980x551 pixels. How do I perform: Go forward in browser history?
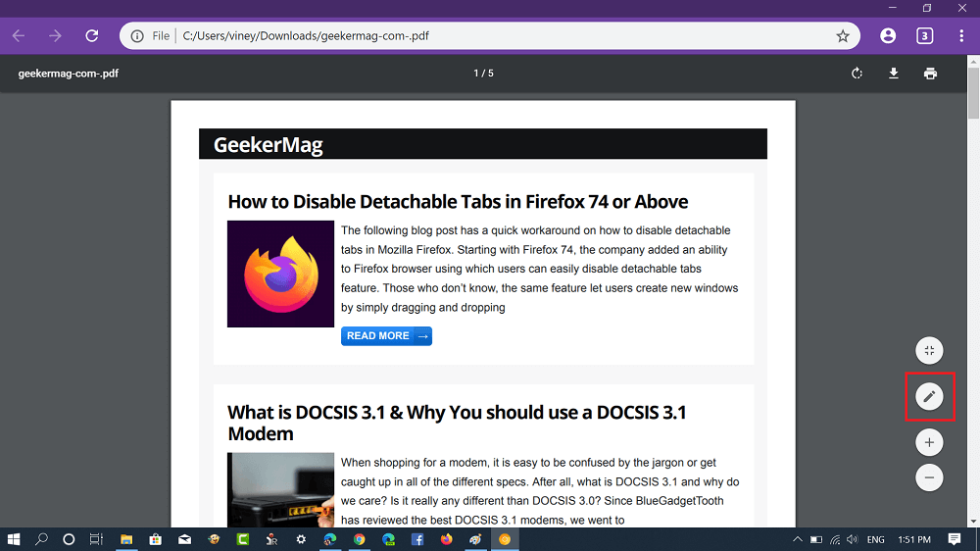click(55, 35)
